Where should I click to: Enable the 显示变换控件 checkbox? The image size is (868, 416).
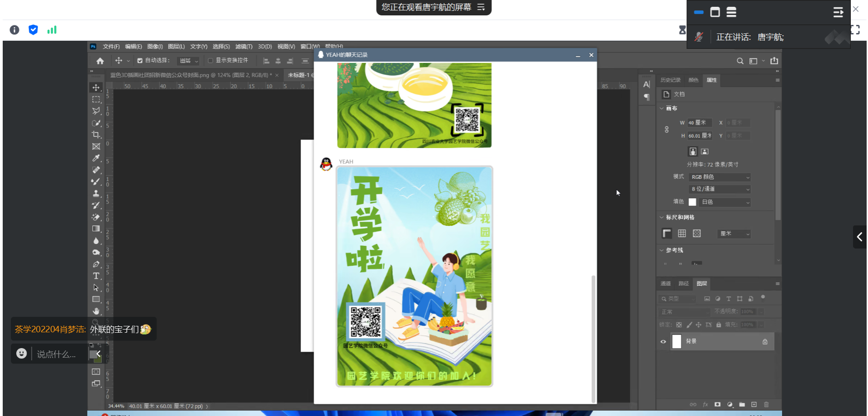(x=210, y=61)
